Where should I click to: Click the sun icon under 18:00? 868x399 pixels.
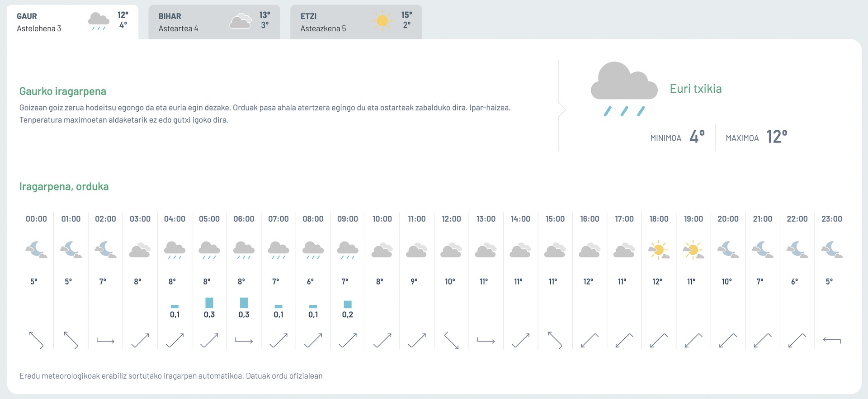(659, 250)
